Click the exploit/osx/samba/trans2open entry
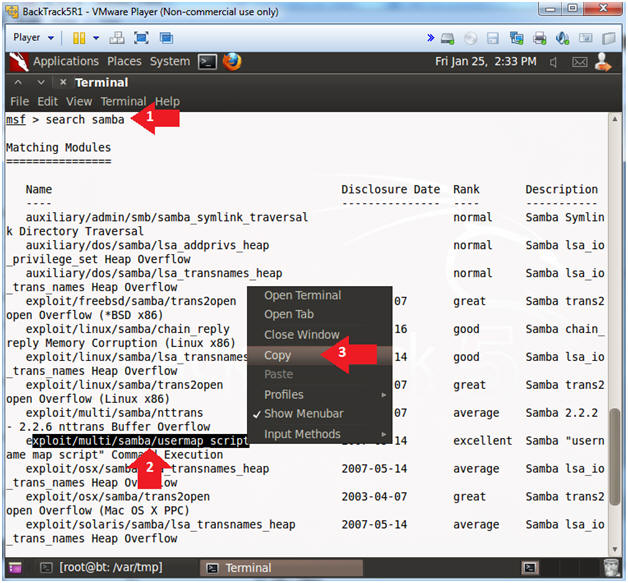 (x=118, y=497)
